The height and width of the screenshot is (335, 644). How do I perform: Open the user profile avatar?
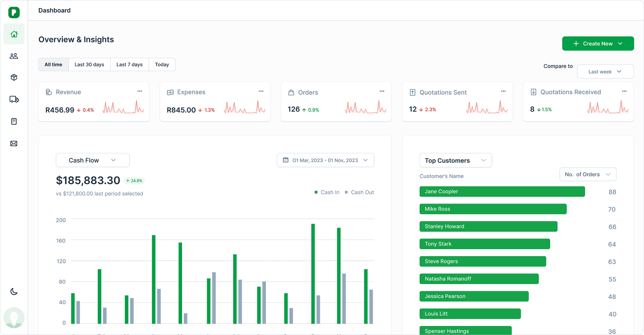14,317
